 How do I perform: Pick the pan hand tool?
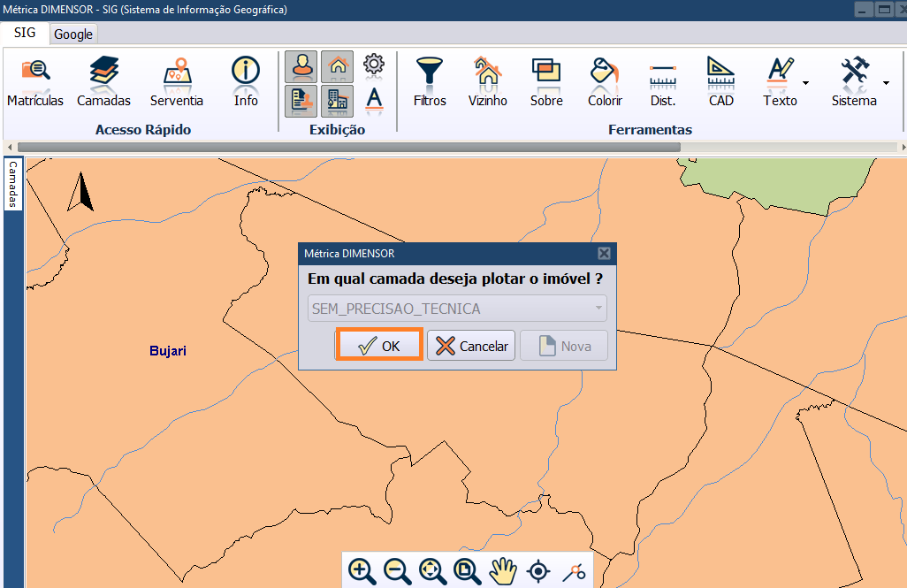[503, 571]
